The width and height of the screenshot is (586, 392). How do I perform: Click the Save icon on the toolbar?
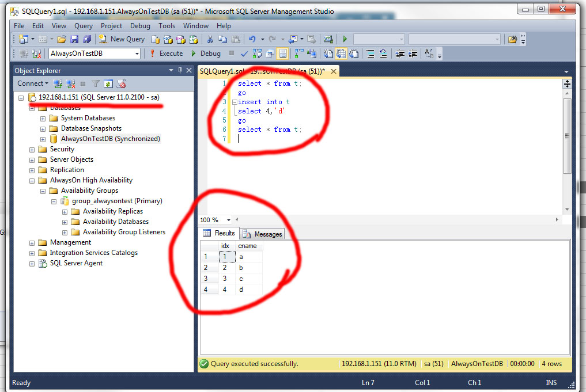tap(75, 39)
